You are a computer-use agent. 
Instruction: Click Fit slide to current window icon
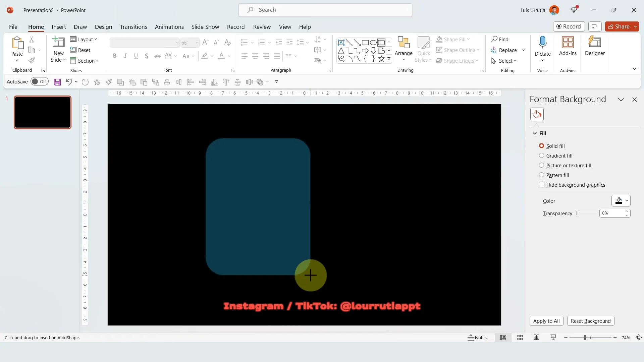coord(639,338)
